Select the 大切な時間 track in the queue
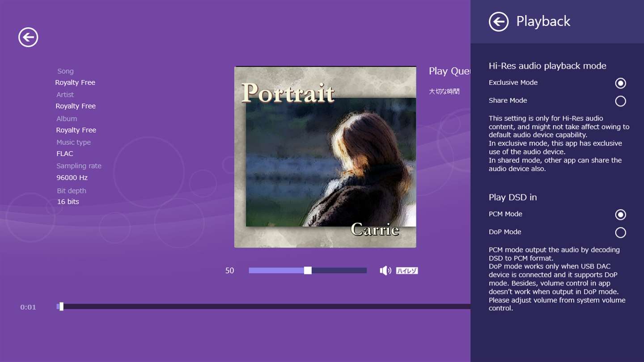The image size is (644, 362). pos(444,91)
